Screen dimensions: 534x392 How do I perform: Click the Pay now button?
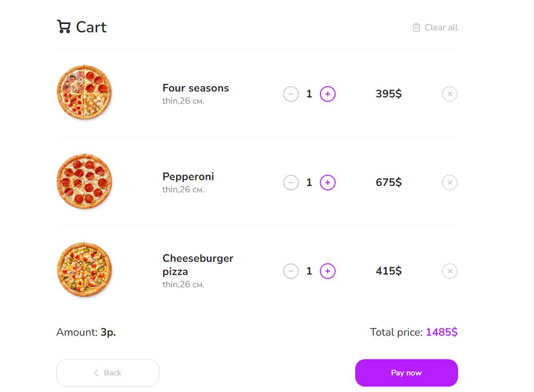[x=406, y=373]
